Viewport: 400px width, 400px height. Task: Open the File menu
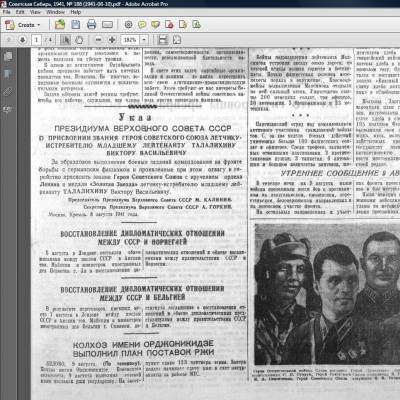click(6, 12)
